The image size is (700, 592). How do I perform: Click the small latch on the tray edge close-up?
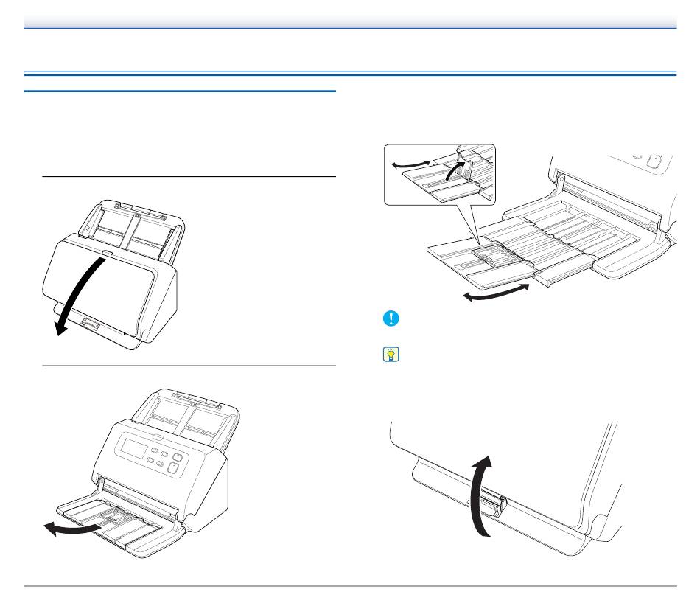click(493, 504)
